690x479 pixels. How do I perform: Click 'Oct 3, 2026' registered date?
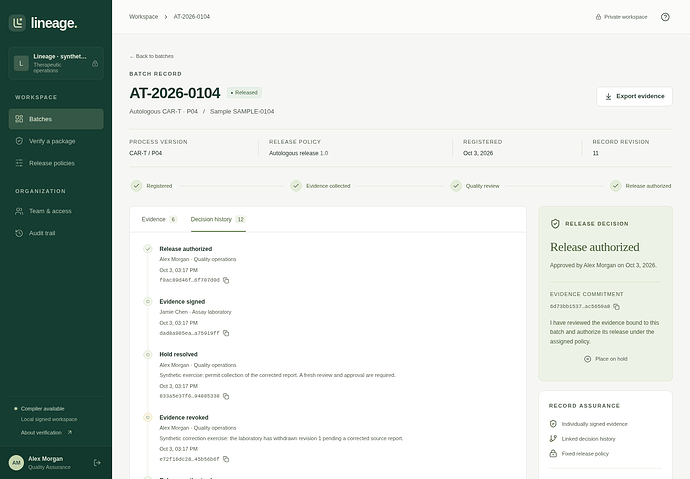coord(478,153)
